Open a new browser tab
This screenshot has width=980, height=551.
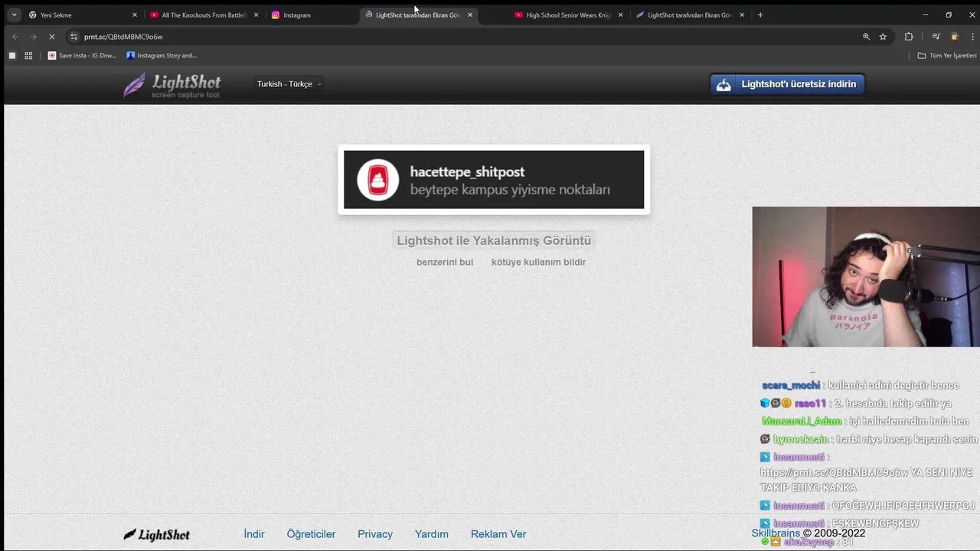(760, 15)
